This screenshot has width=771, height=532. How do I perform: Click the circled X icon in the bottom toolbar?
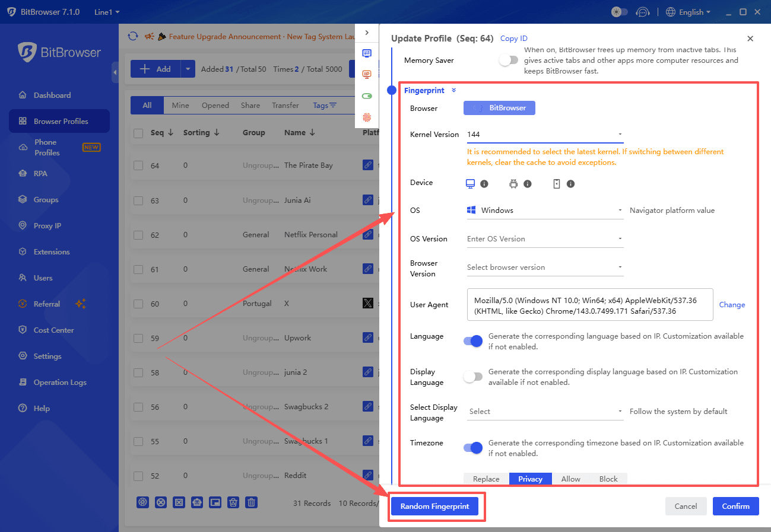click(x=161, y=502)
